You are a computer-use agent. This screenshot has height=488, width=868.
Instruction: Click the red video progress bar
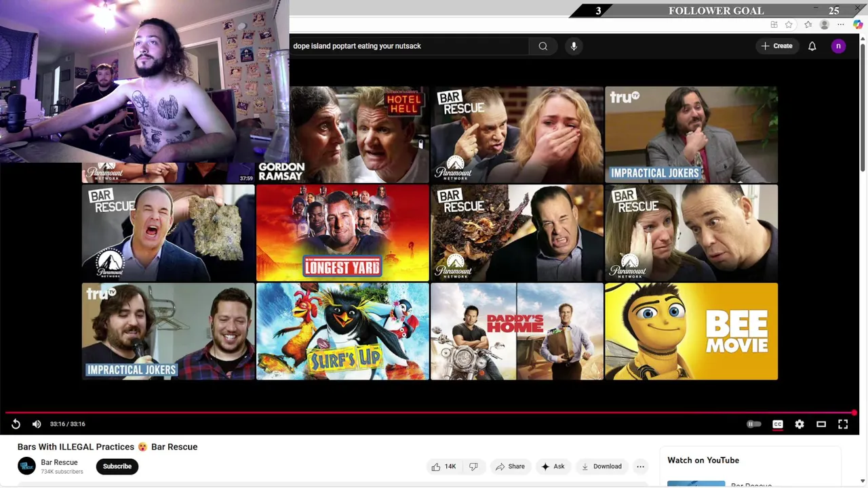click(430, 412)
